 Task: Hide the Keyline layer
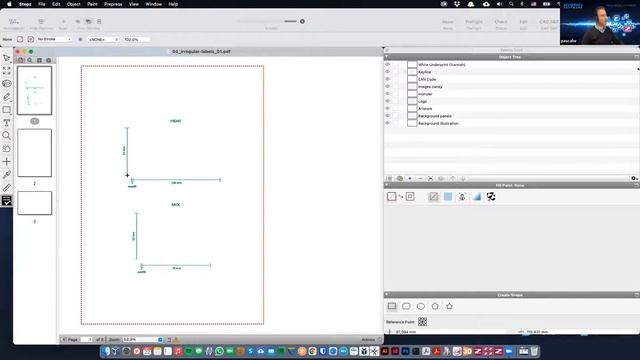click(388, 72)
